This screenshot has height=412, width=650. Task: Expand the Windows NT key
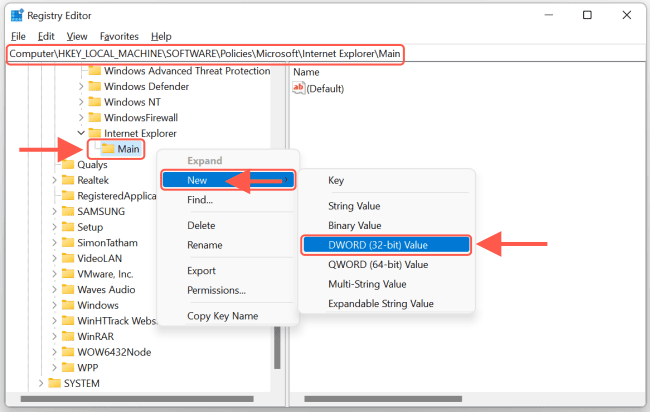[x=81, y=102]
